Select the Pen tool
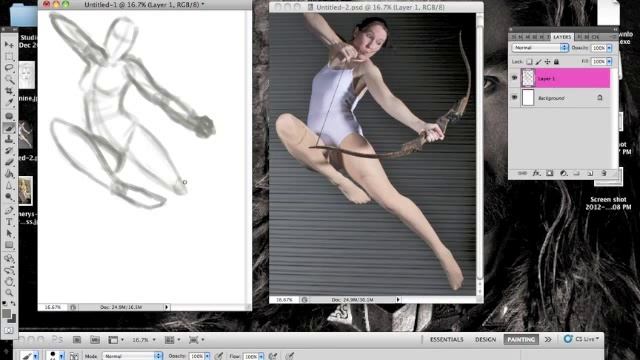The image size is (640, 360). (x=9, y=211)
